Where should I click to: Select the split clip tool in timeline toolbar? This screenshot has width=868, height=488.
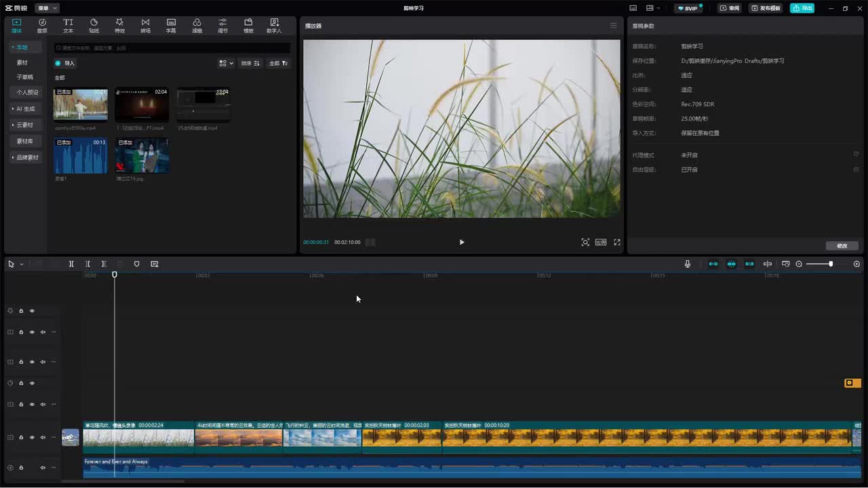pyautogui.click(x=71, y=264)
